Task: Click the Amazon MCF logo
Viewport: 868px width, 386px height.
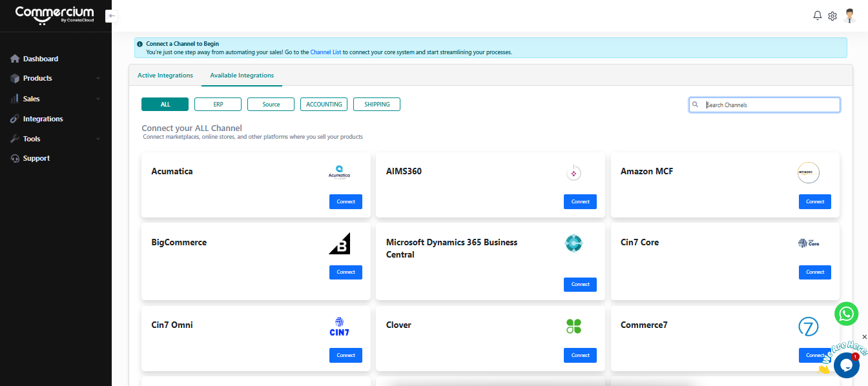Action: [x=808, y=173]
